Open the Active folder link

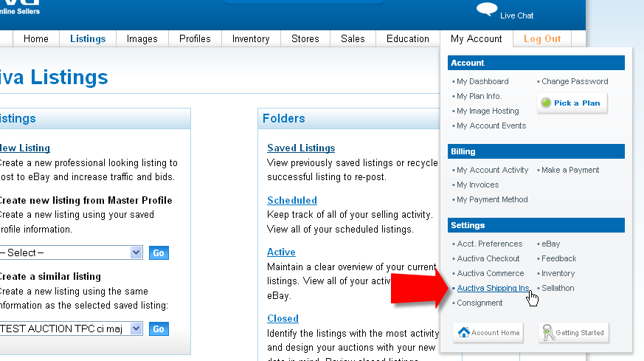coord(281,252)
